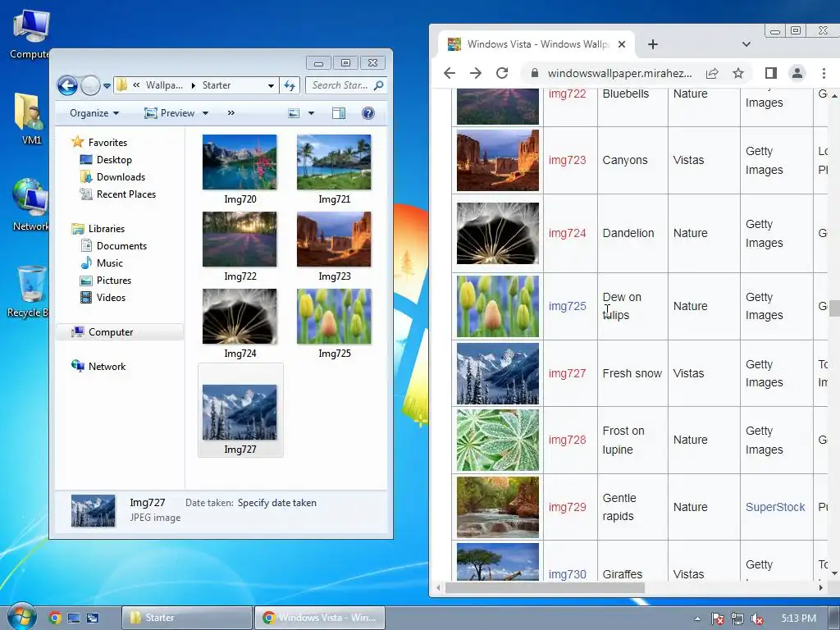The width and height of the screenshot is (840, 630).
Task: Open the img728 link in the table
Action: (x=568, y=440)
